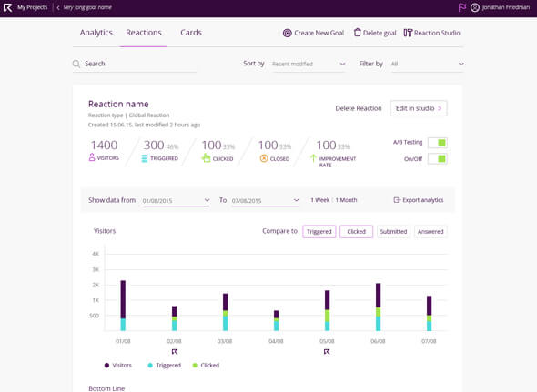This screenshot has height=392, width=537.
Task: Toggle the A/B Testing switch
Action: tap(438, 143)
